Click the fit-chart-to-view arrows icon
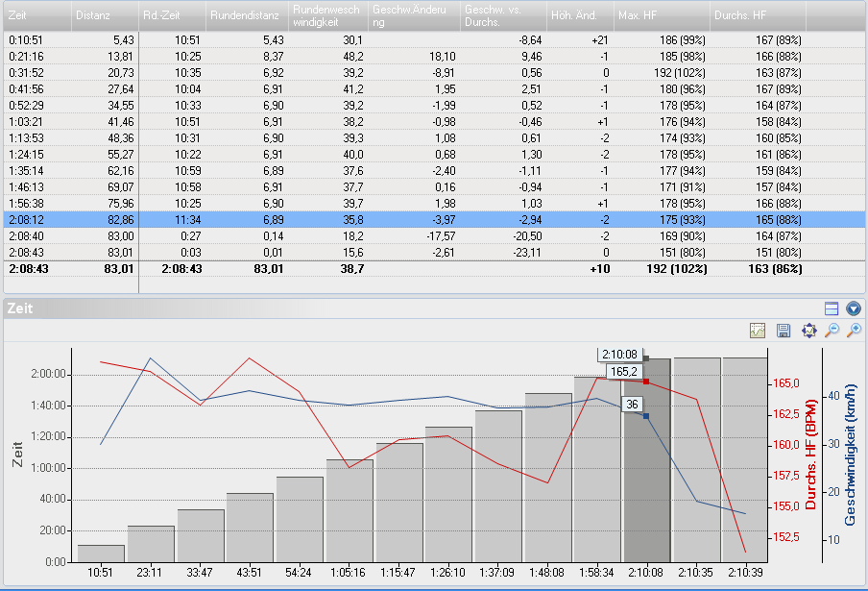This screenshot has height=591, width=868. pos(808,331)
